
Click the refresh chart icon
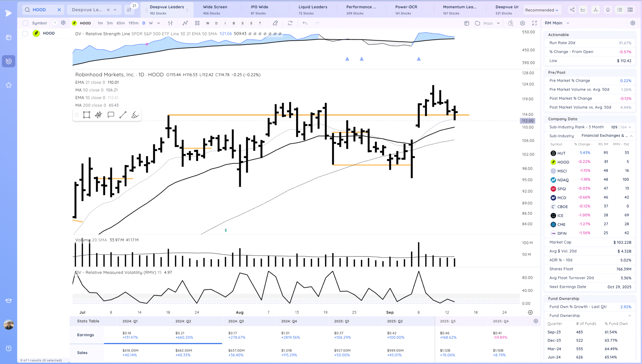[290, 23]
